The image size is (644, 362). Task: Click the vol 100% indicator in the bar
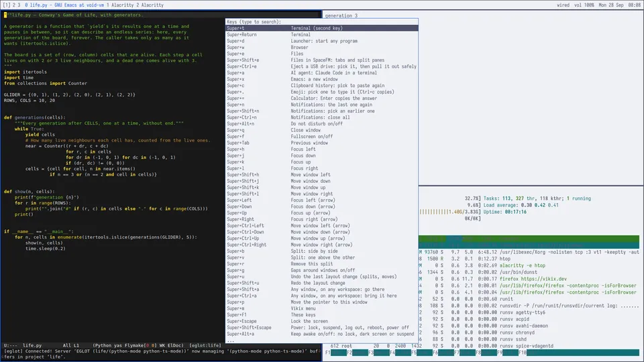pyautogui.click(x=584, y=5)
